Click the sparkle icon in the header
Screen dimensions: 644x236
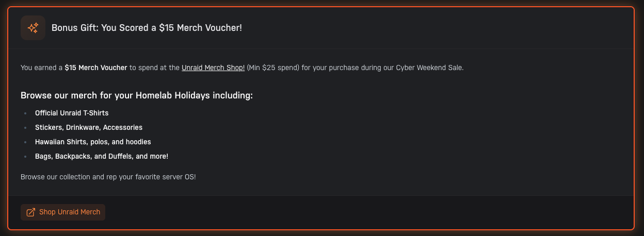(33, 28)
